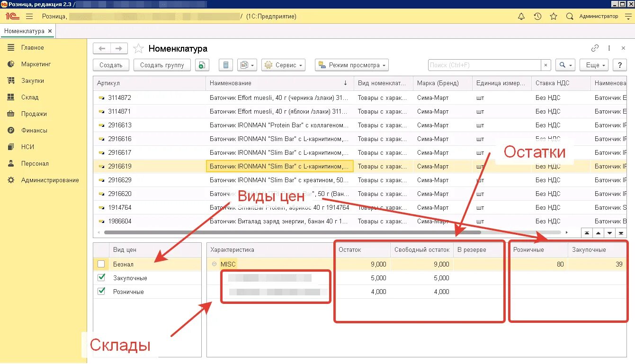Move down one row with down arrow button
635x364 pixels.
(610, 233)
